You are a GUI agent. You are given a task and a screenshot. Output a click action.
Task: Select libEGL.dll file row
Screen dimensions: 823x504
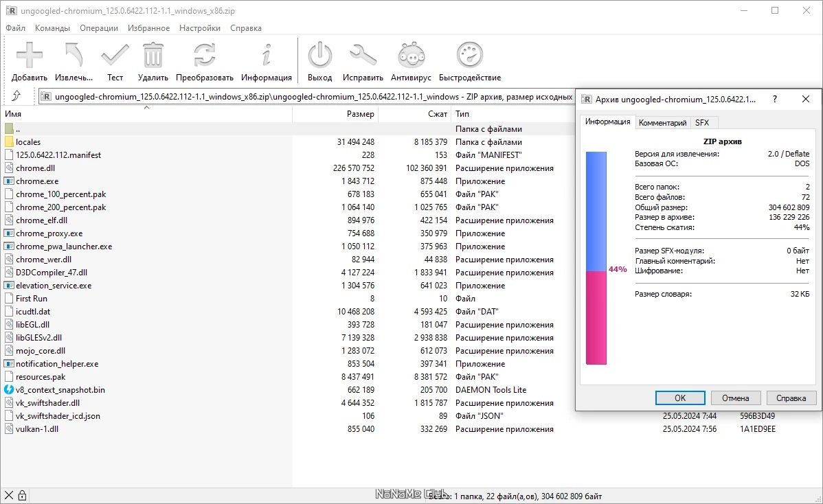tap(287, 325)
